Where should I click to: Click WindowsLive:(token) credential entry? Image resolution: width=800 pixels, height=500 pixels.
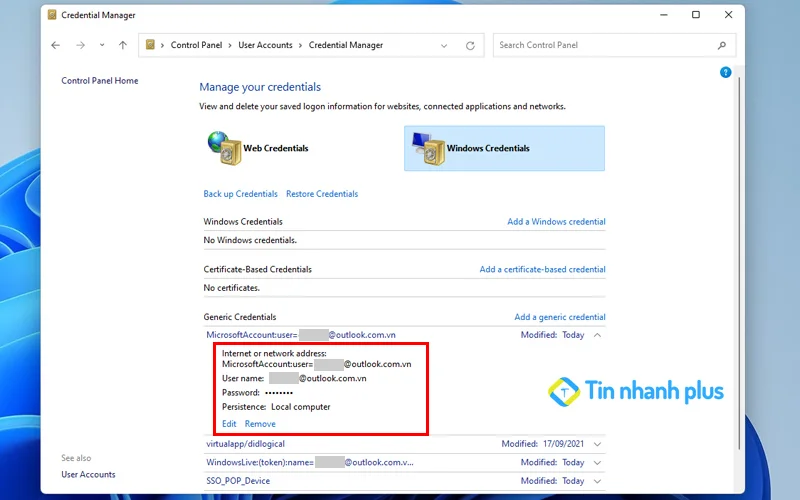coord(310,462)
